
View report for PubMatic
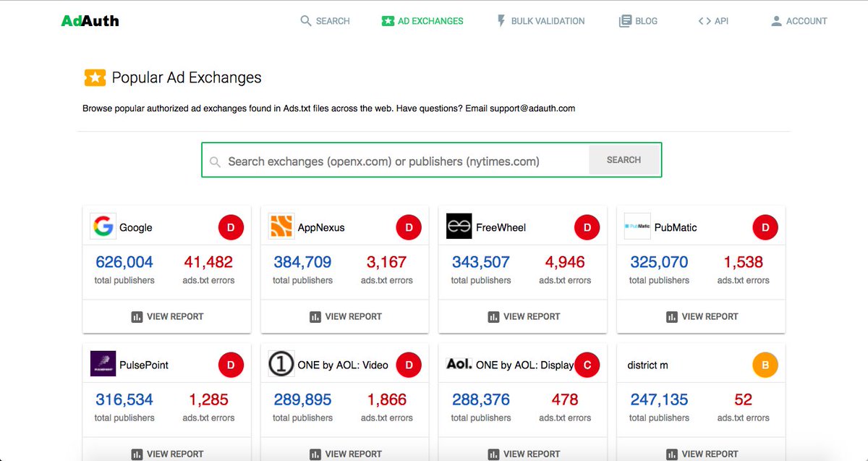702,316
